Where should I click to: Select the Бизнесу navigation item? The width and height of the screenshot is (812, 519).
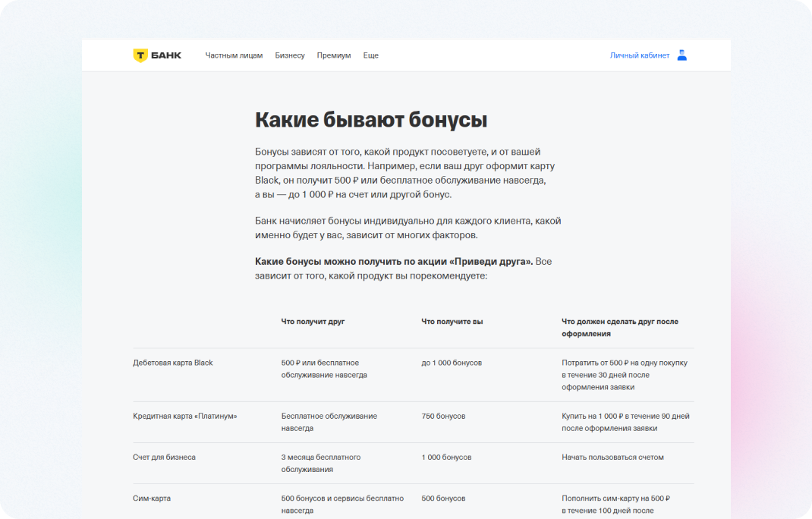point(290,55)
